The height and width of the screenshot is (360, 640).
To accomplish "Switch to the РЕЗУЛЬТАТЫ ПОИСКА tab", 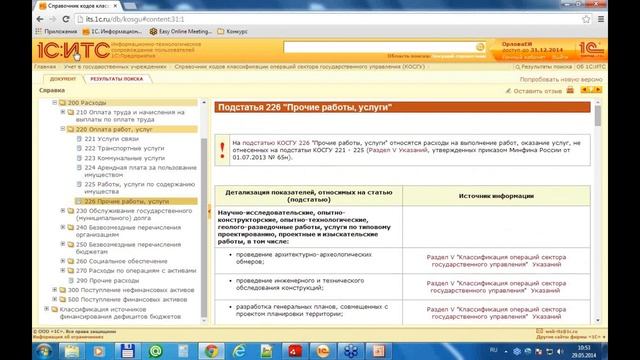I will click(x=117, y=79).
